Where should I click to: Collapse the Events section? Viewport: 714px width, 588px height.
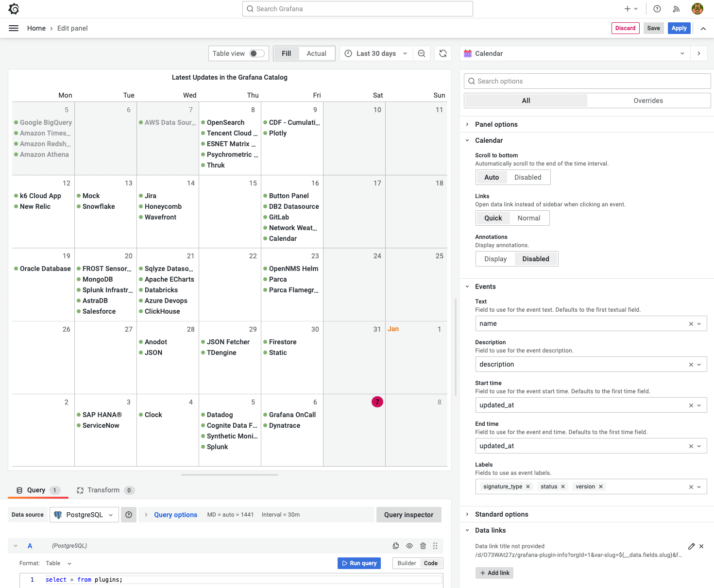click(x=485, y=286)
